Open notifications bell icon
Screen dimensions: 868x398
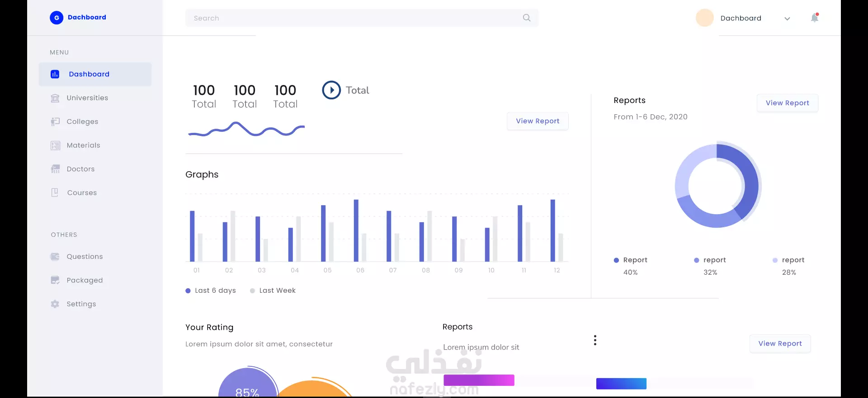coord(815,18)
